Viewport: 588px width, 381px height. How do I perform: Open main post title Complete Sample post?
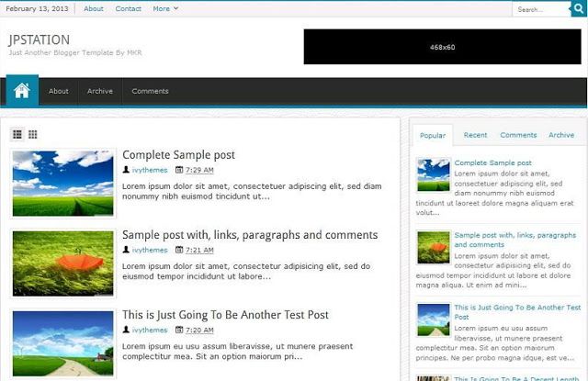pyautogui.click(x=178, y=155)
